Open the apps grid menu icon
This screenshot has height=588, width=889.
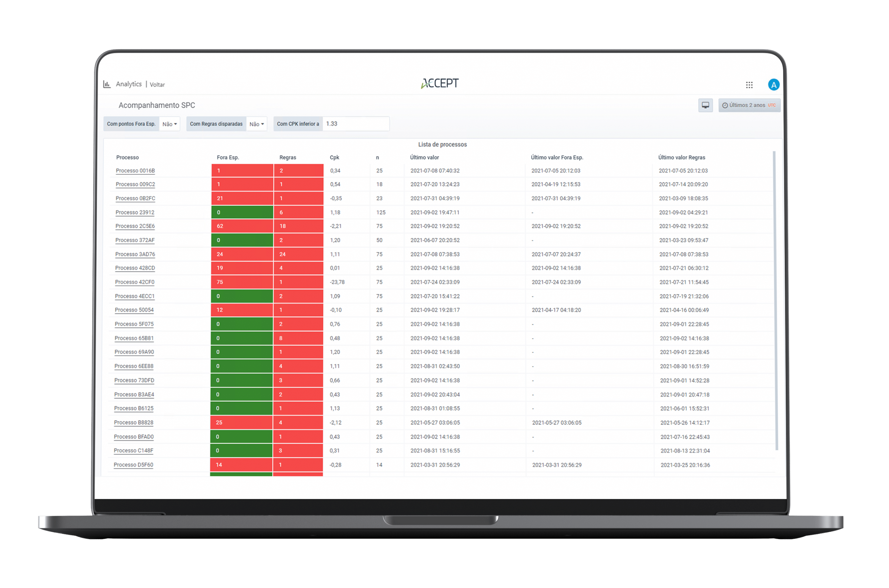(749, 85)
